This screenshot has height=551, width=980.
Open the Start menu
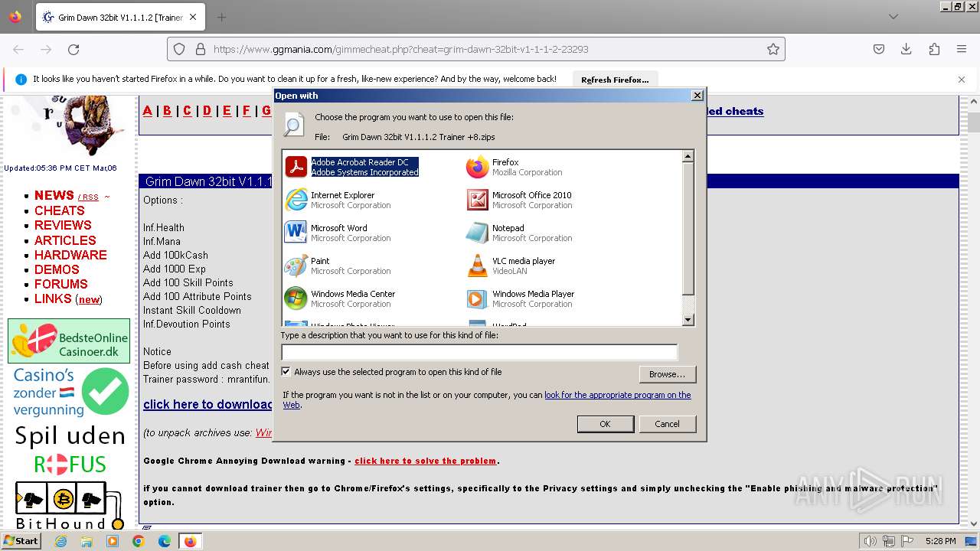tap(21, 541)
